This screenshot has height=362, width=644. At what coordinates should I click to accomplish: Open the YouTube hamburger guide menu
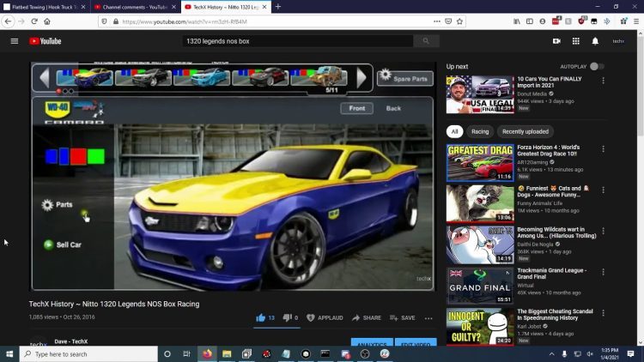pyautogui.click(x=15, y=41)
